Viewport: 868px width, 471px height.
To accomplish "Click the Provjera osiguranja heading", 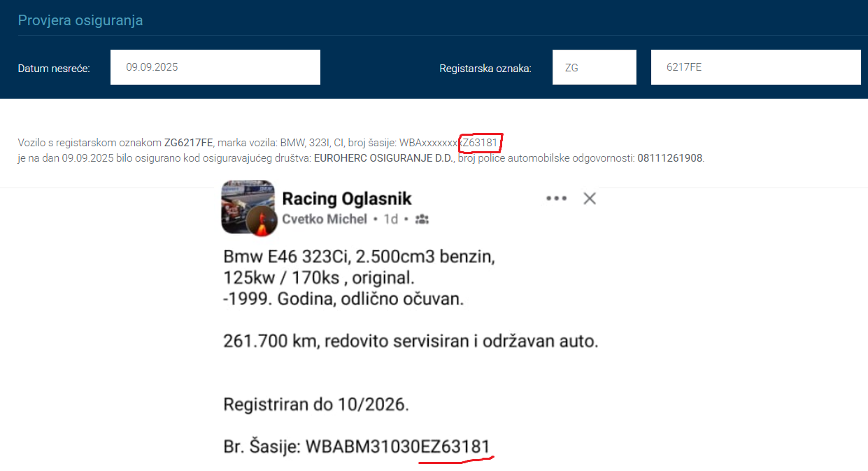I will tap(80, 20).
